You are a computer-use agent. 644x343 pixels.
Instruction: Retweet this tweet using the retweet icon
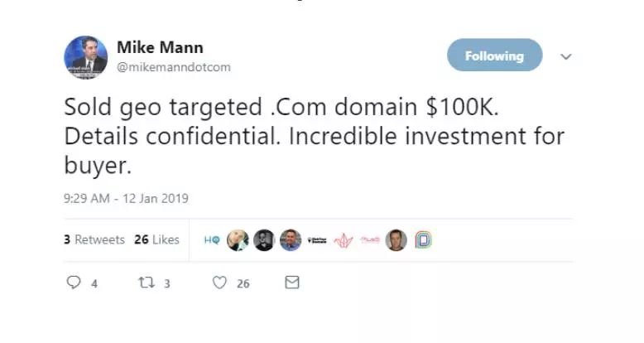click(x=147, y=283)
